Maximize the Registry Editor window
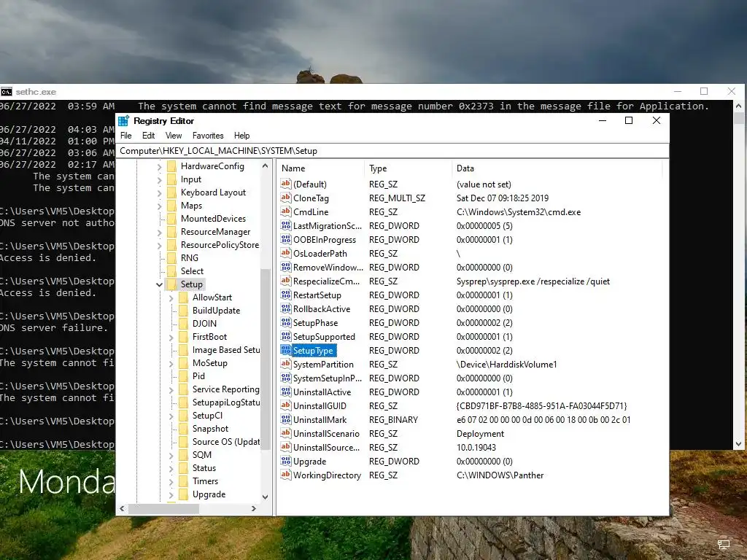The height and width of the screenshot is (560, 747). [629, 120]
